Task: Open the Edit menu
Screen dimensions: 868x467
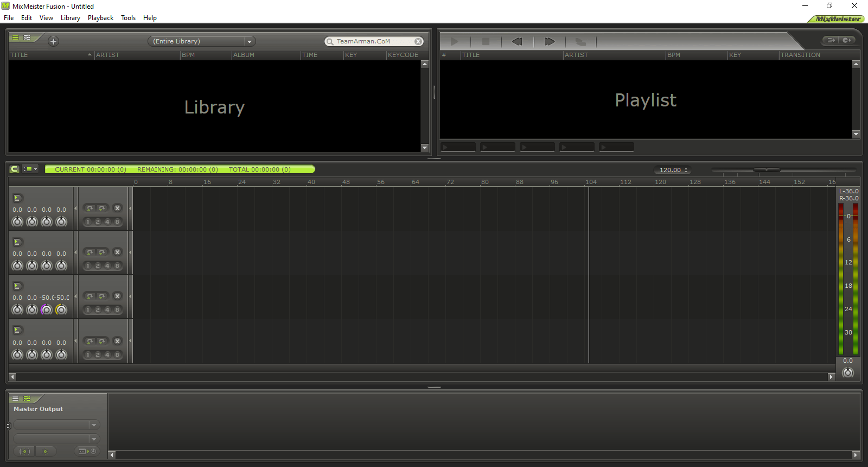Action: 27,18
